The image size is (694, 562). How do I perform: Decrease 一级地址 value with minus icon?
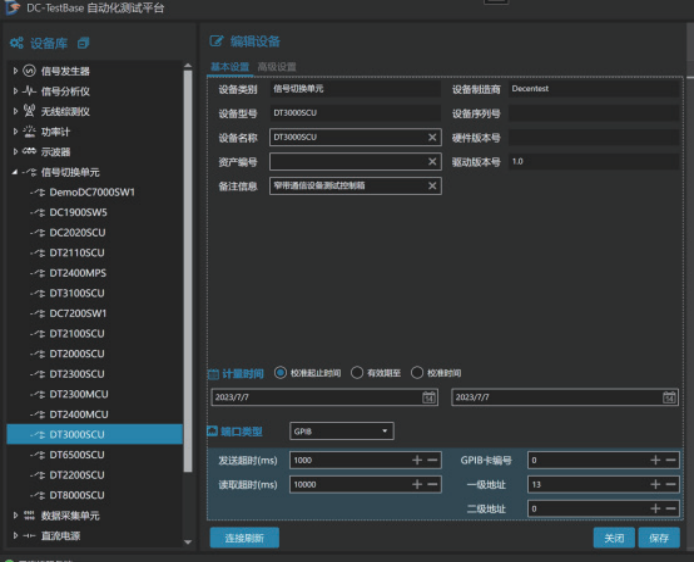click(671, 484)
